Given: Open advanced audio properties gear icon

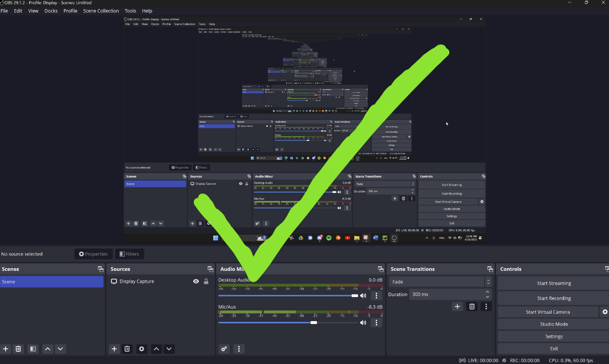Looking at the screenshot, I should [x=224, y=349].
